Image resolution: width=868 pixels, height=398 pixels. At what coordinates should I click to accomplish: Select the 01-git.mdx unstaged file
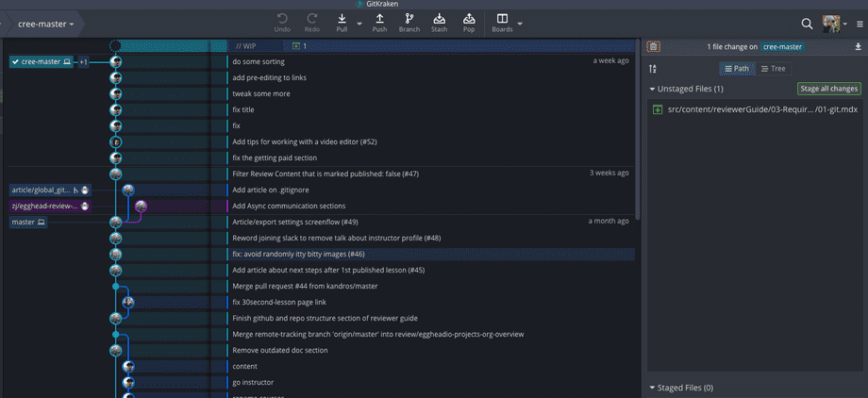pos(755,109)
